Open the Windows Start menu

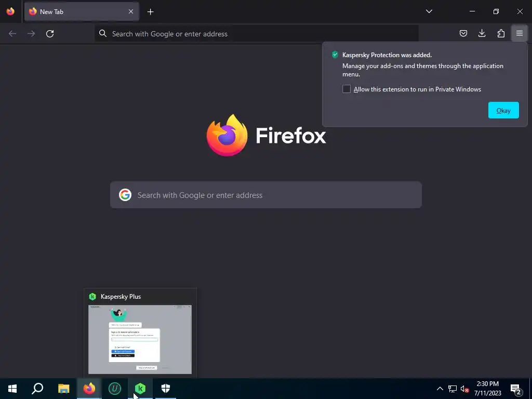click(x=12, y=389)
